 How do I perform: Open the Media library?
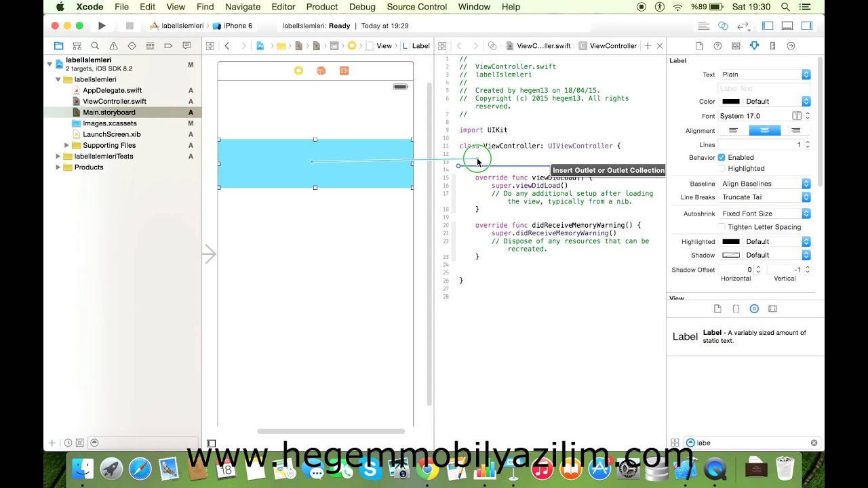(x=772, y=308)
